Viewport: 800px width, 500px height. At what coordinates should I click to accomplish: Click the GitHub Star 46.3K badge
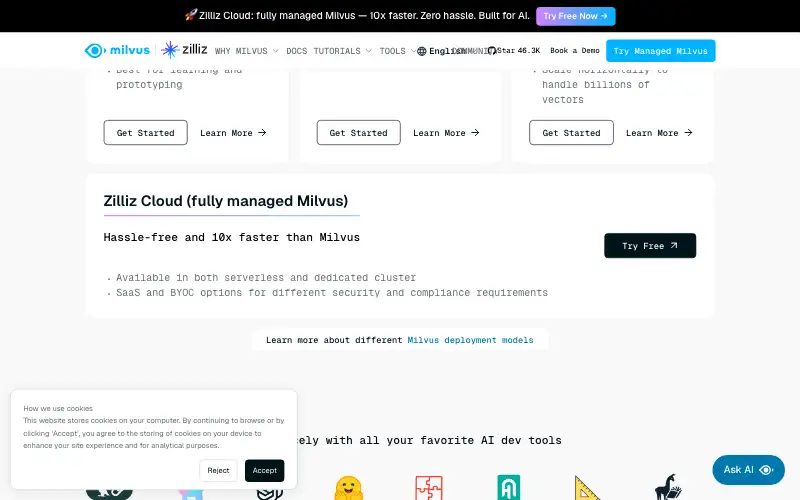pos(514,51)
